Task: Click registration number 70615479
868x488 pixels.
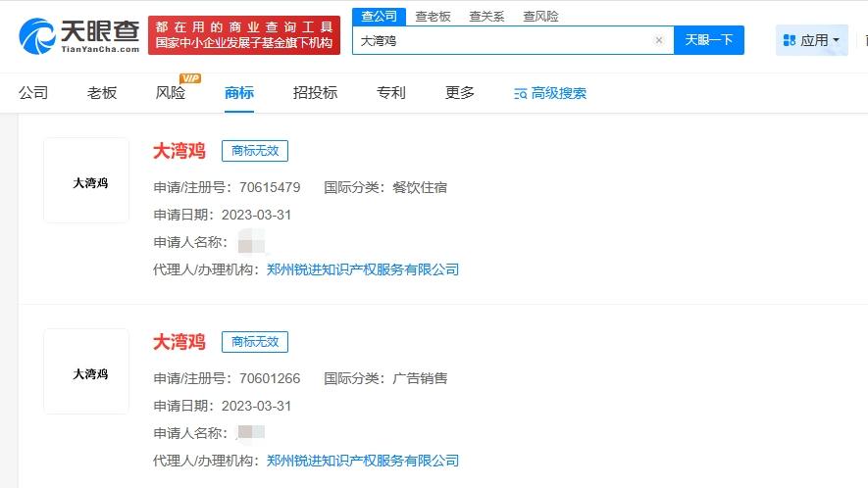Action: (270, 187)
